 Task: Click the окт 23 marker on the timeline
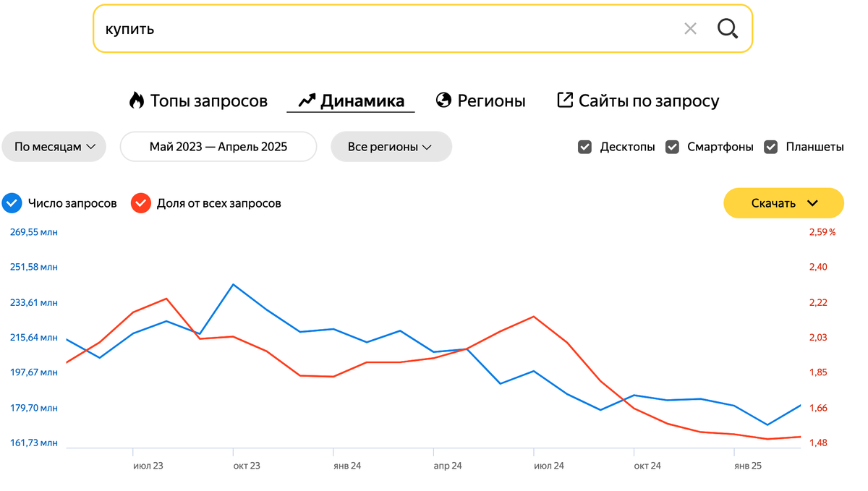pyautogui.click(x=246, y=466)
